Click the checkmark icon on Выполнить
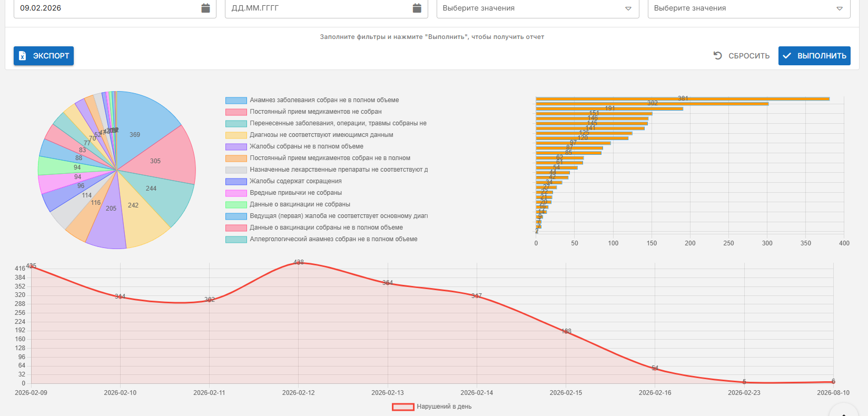 (787, 56)
